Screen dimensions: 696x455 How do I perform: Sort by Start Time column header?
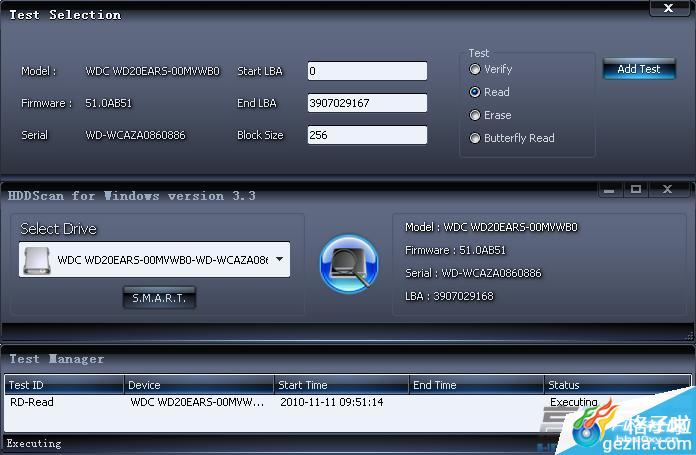tap(341, 385)
